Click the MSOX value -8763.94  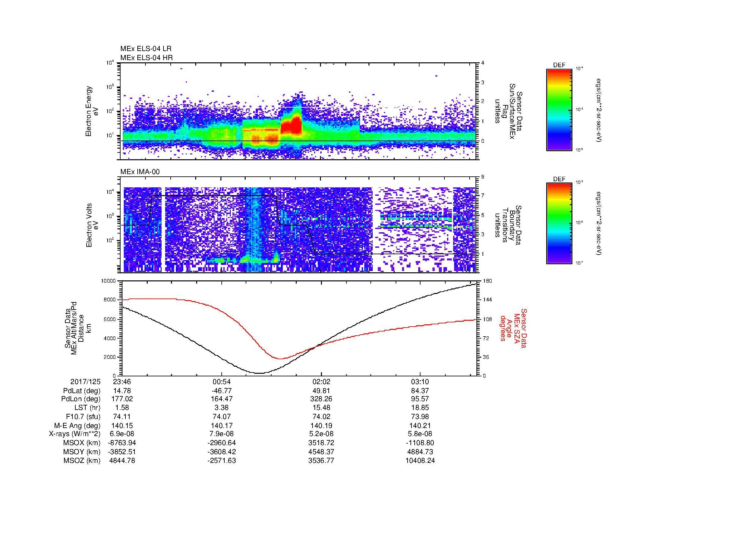[x=122, y=443]
